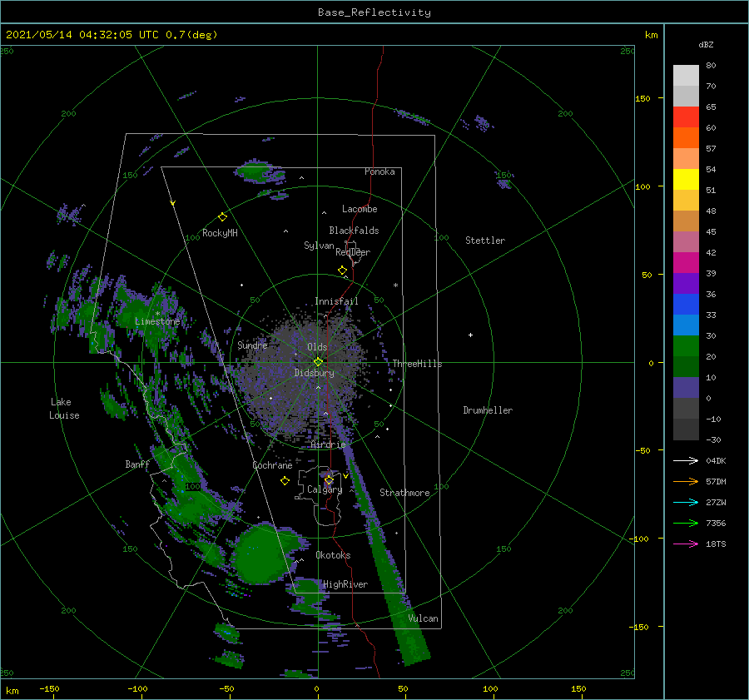Screen dimensions: 749x700
Task: Click the 150 tick on the right axis
Action: coord(642,98)
